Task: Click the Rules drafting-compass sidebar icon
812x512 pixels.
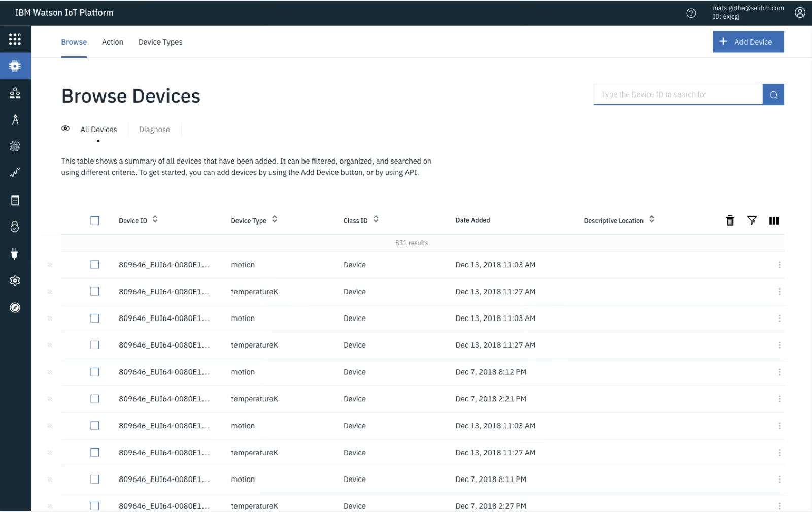Action: click(15, 120)
